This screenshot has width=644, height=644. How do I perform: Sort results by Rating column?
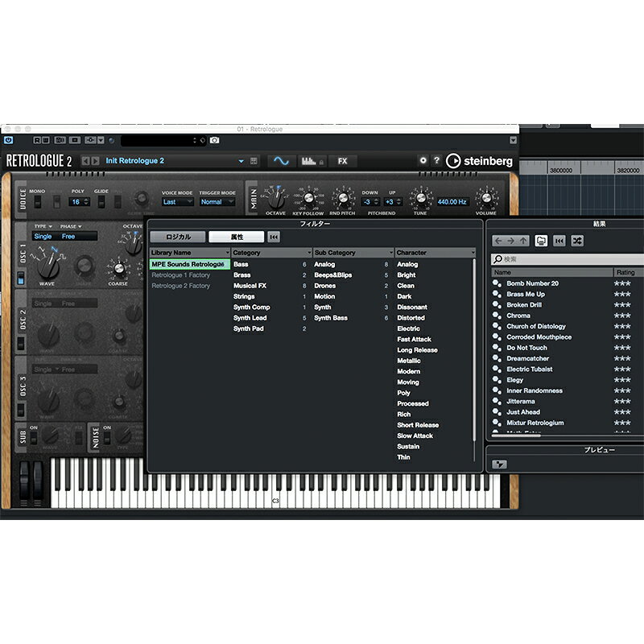[629, 272]
